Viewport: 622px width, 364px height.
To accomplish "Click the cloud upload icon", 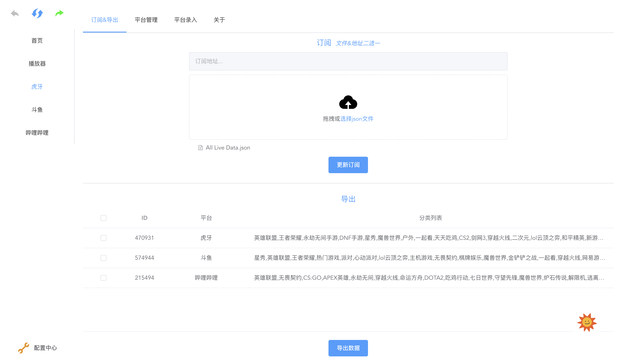I will (x=348, y=102).
